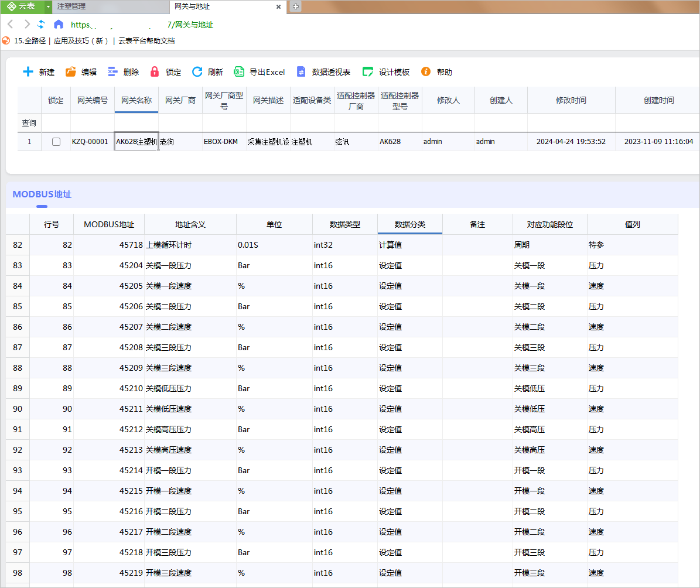The height and width of the screenshot is (588, 700).
Task: Click the 地址含义 column header
Action: pos(190,224)
